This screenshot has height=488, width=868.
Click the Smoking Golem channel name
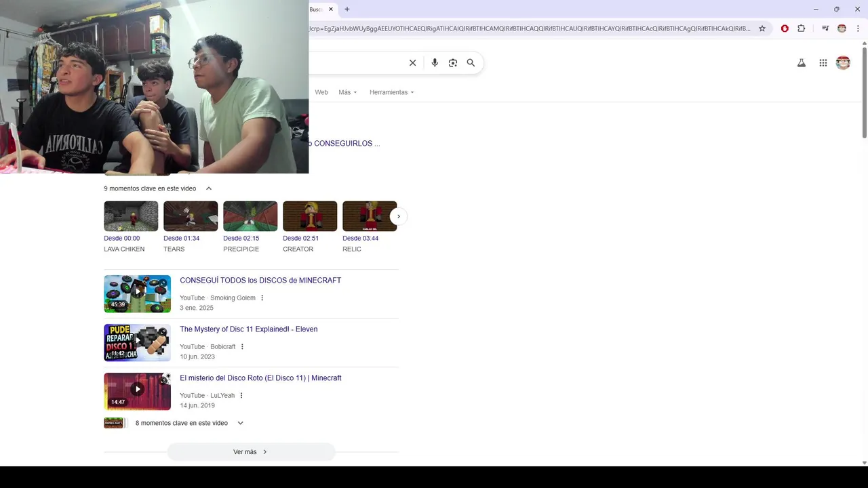tap(233, 298)
